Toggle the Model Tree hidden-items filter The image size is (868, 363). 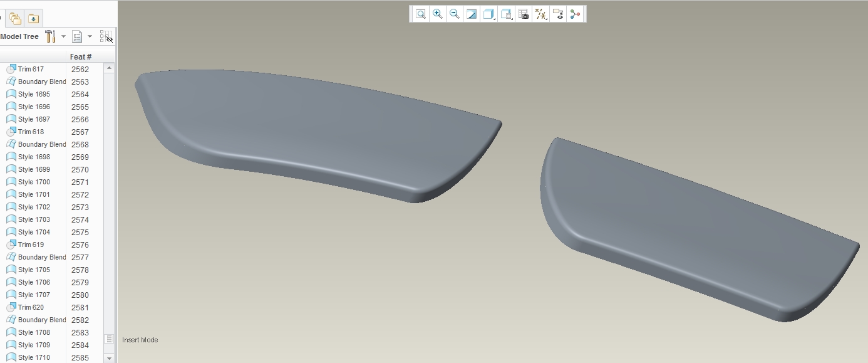click(106, 36)
